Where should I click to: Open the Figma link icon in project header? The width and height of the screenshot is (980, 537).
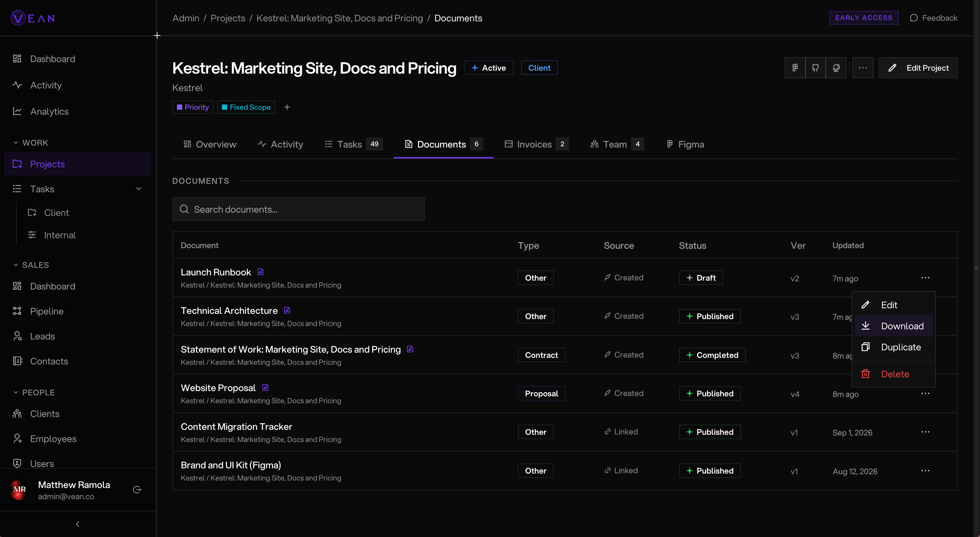coord(795,68)
